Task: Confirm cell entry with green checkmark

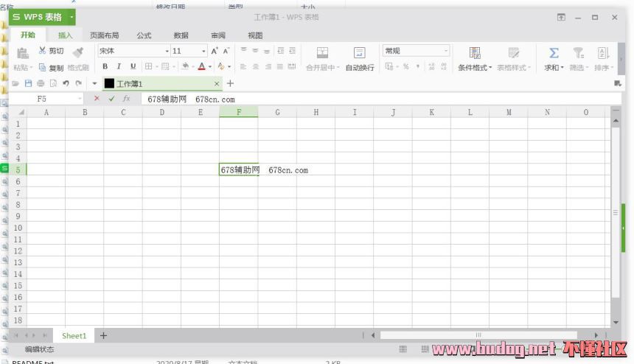Action: pyautogui.click(x=111, y=99)
